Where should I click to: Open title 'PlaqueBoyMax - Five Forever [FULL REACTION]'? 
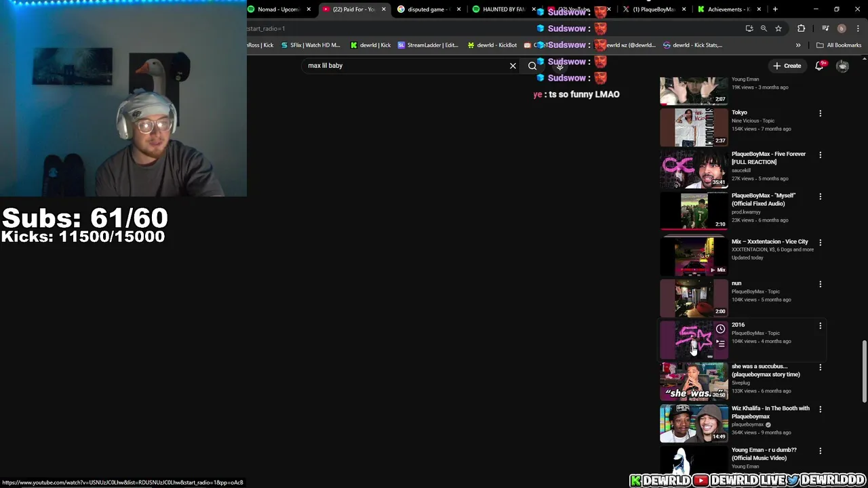[x=768, y=158]
